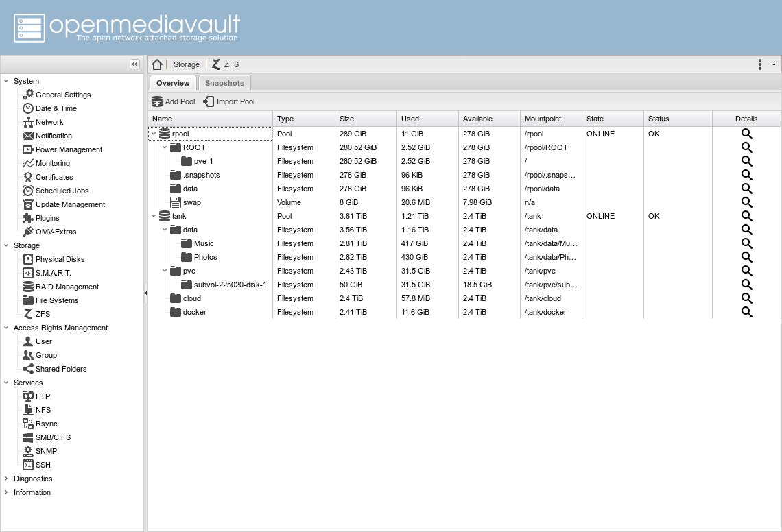
Task: Expand the Diagnostics menu section
Action: coord(6,479)
